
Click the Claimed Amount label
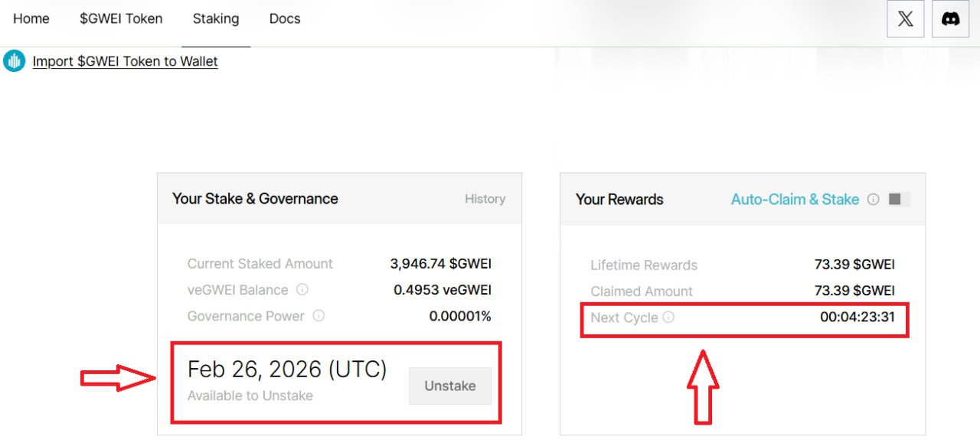pos(642,291)
